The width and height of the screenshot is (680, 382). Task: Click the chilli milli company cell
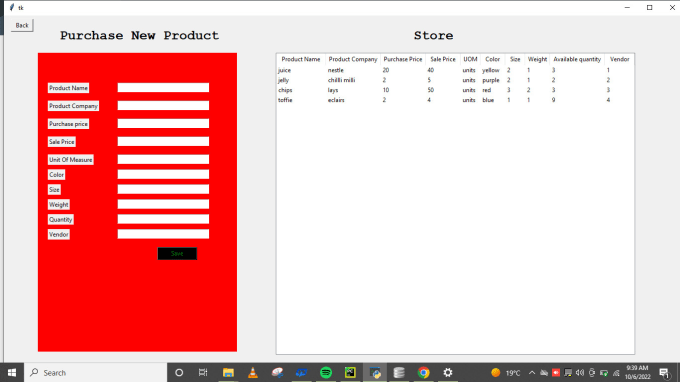click(x=341, y=80)
